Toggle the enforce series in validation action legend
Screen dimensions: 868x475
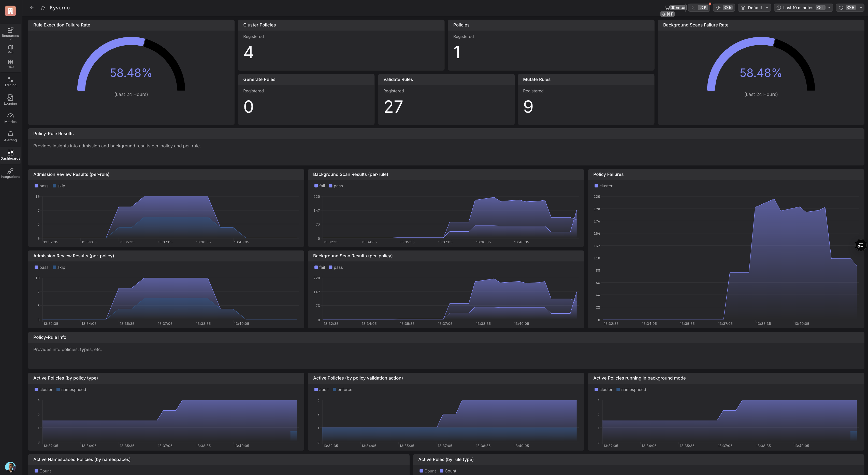[342, 389]
